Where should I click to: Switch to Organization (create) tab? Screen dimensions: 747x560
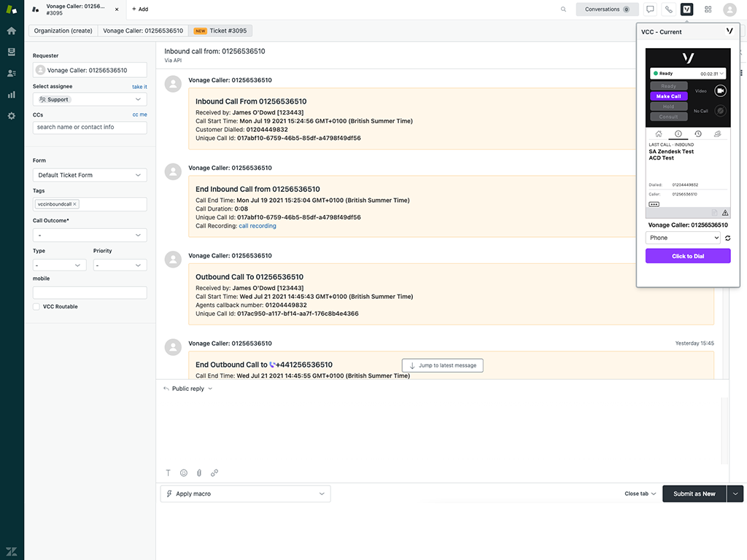coord(63,31)
